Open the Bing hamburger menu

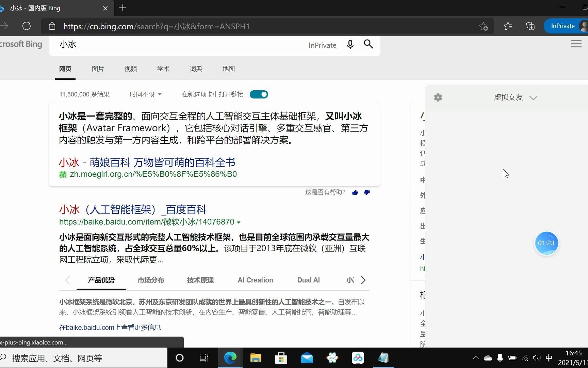click(x=576, y=44)
